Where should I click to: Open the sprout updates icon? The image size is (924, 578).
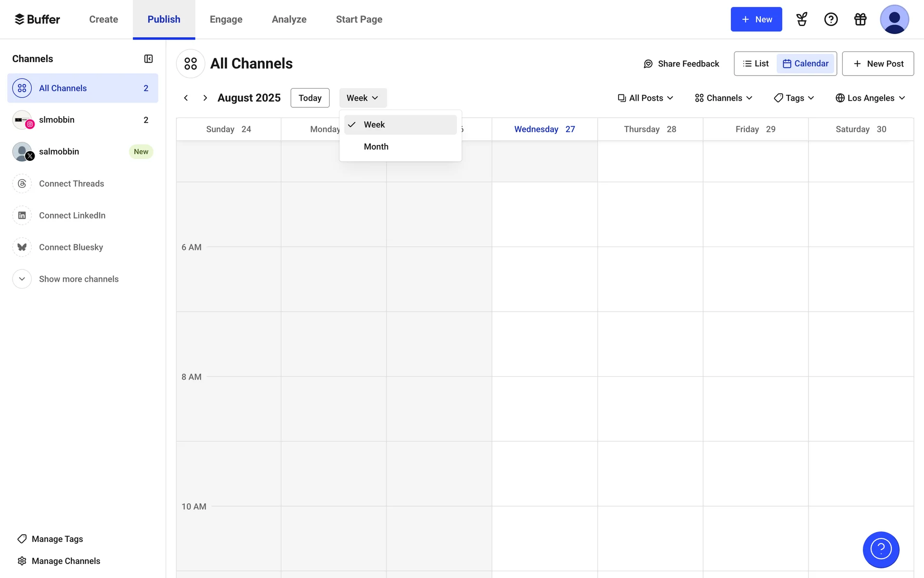(802, 19)
